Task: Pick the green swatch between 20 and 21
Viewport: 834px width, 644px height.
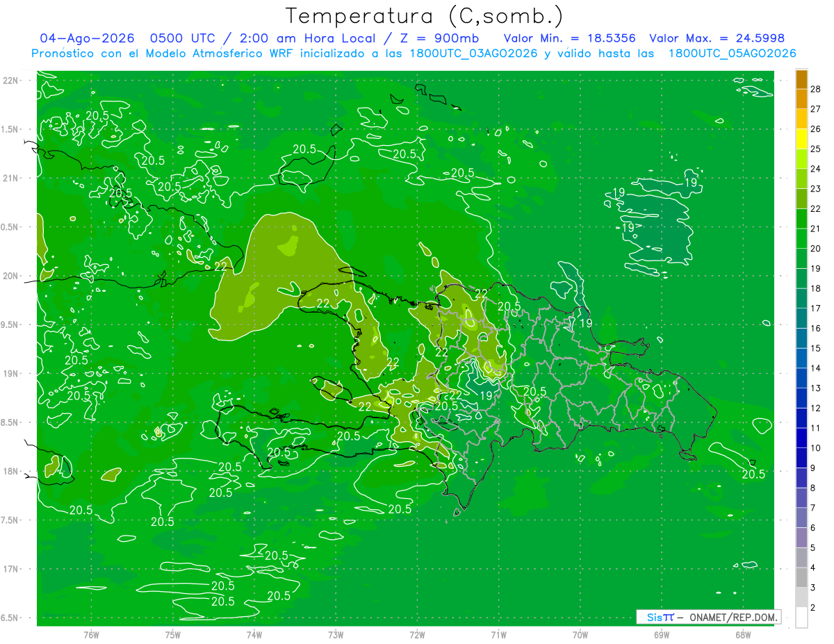Action: [x=801, y=239]
